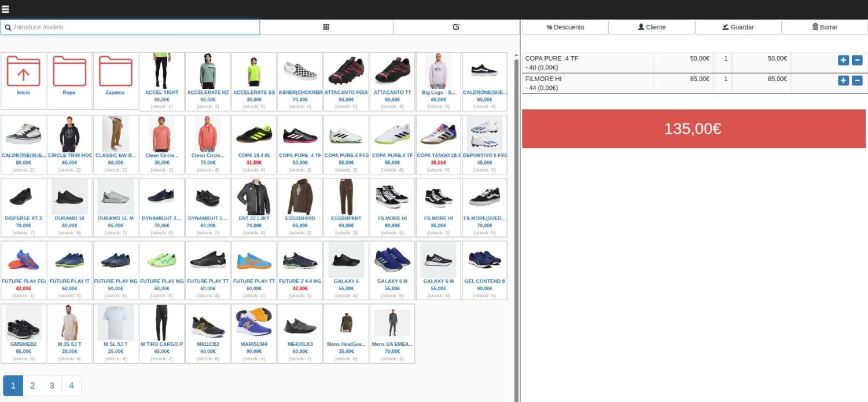Click the Cliente button
The width and height of the screenshot is (868, 402).
(x=652, y=27)
